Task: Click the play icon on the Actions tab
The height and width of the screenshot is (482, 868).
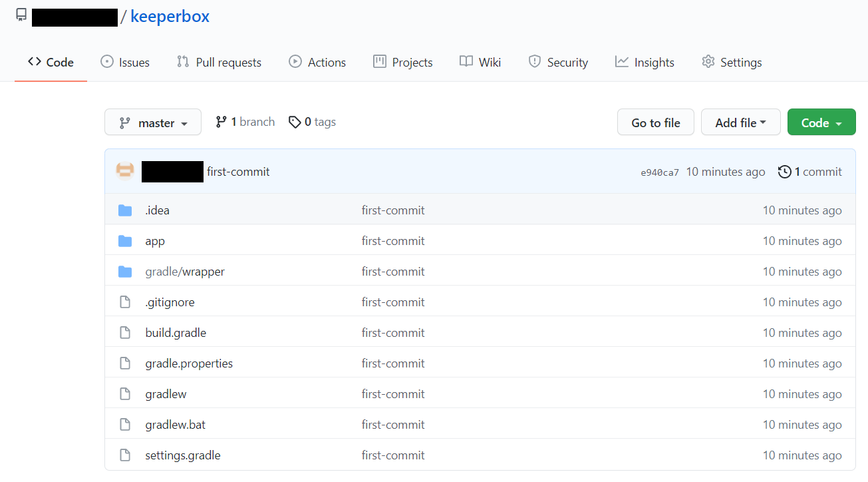Action: point(295,61)
